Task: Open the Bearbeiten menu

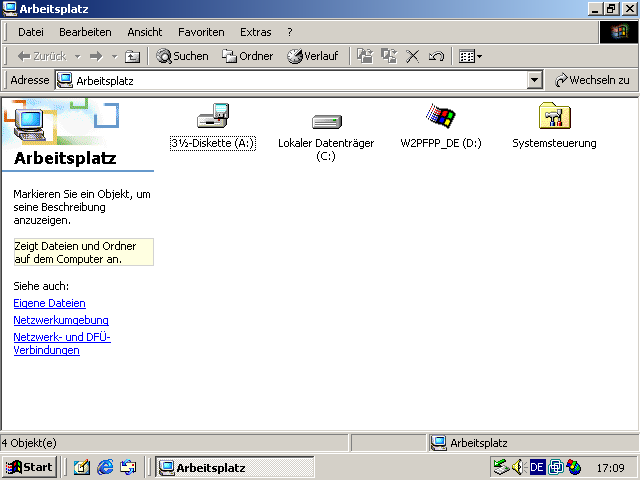Action: pyautogui.click(x=85, y=32)
